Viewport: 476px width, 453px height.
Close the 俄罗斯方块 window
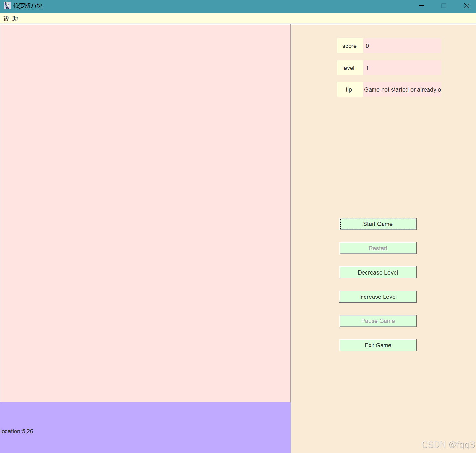tap(466, 6)
